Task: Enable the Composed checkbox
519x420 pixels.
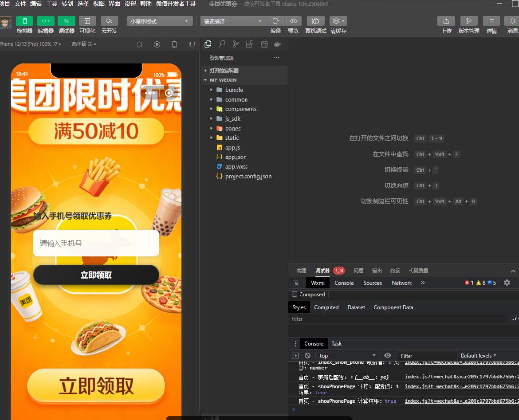Action: [x=295, y=294]
